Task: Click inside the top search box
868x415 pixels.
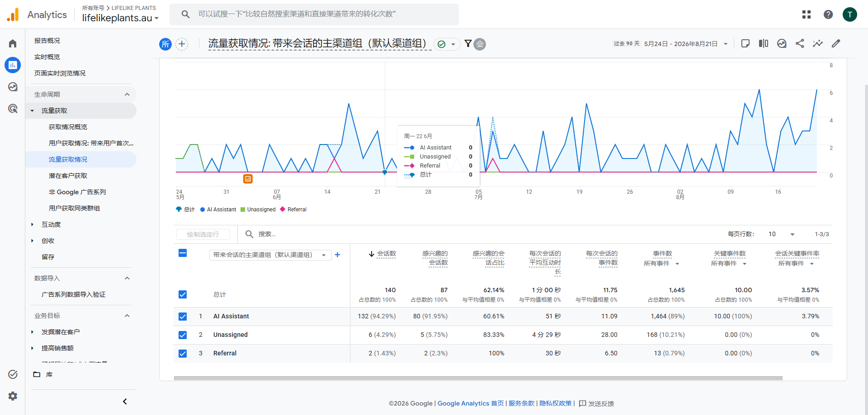Action: click(x=314, y=14)
